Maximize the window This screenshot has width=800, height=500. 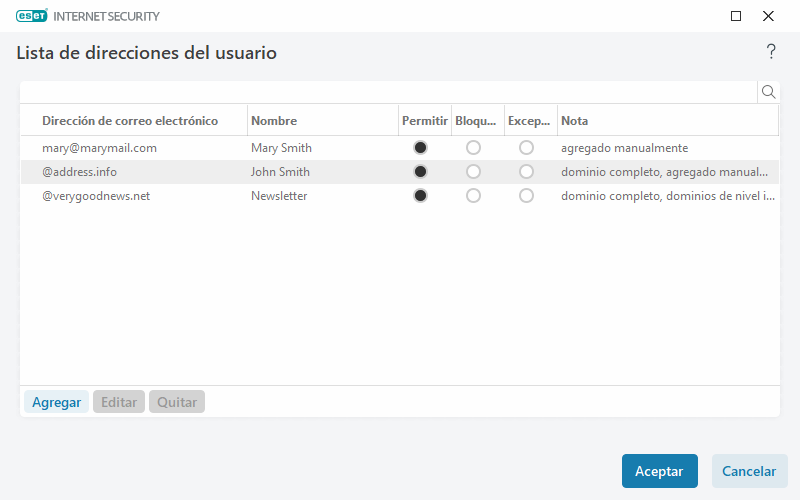(736, 16)
